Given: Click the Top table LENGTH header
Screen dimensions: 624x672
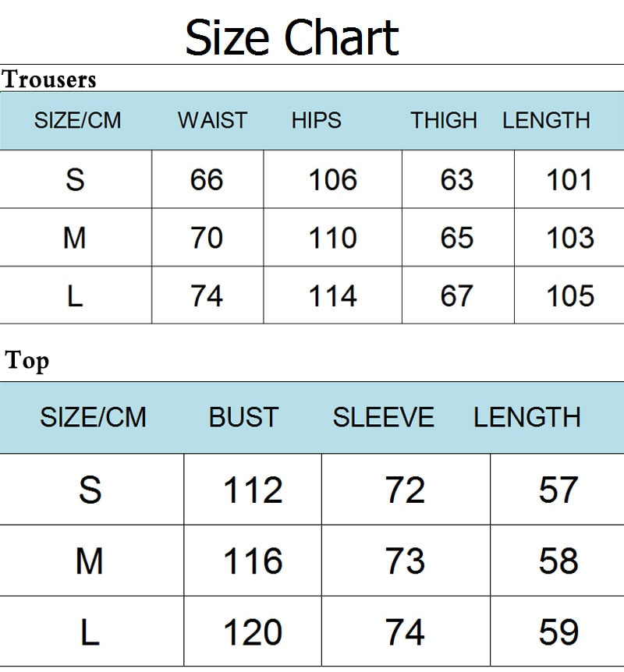Looking at the screenshot, I should point(526,417).
